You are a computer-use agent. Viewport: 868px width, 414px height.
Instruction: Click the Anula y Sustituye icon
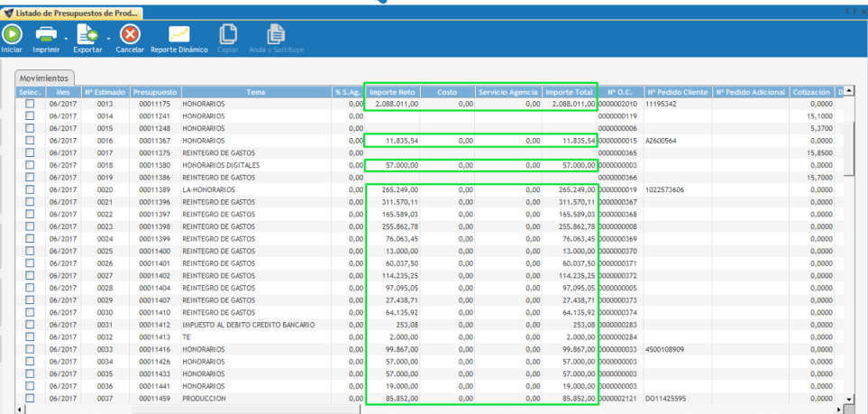pos(277,34)
